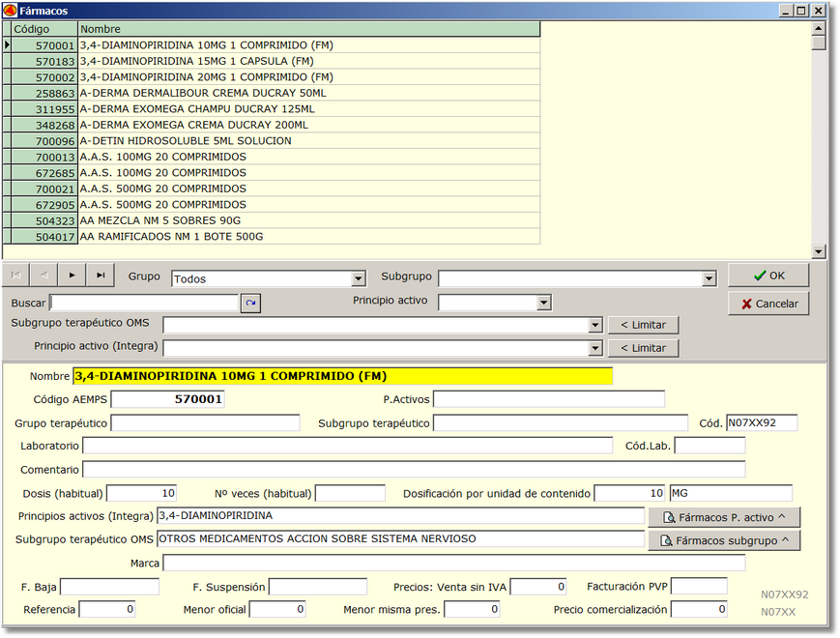
Task: Click the Subgrupo terapéutico OMS detail field
Action: click(x=401, y=538)
